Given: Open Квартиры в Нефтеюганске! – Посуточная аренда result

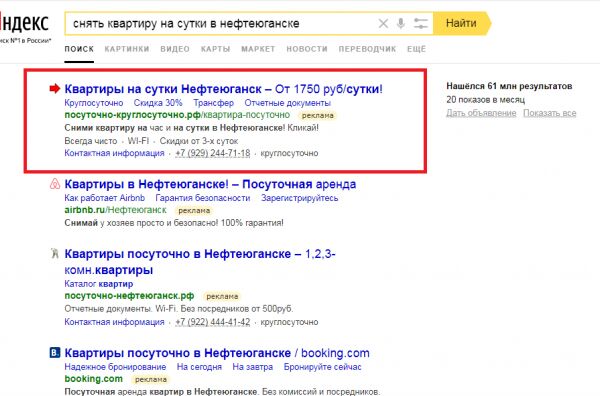Looking at the screenshot, I should 210,184.
